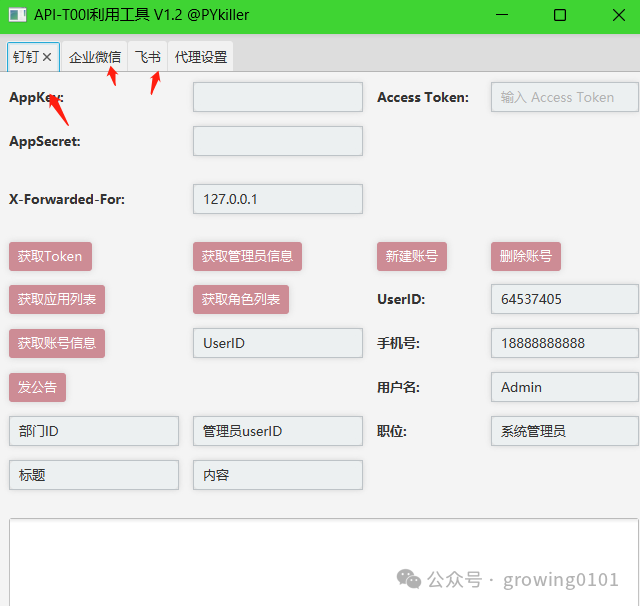Click the 手机号 field with 18888888888

564,343
